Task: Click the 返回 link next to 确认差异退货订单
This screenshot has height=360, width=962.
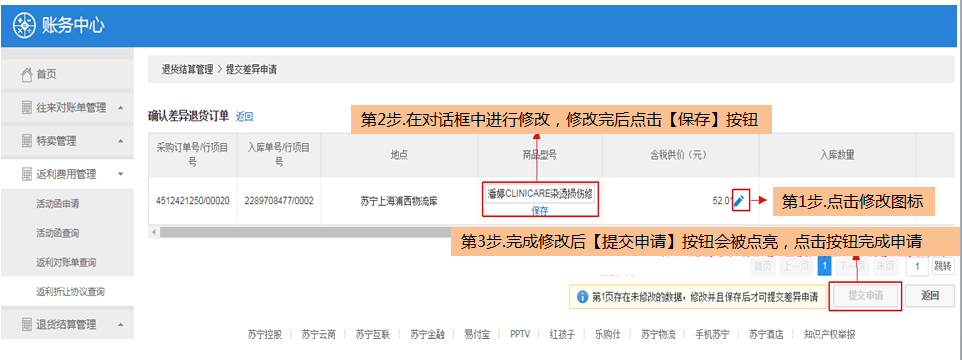Action: coord(244,116)
